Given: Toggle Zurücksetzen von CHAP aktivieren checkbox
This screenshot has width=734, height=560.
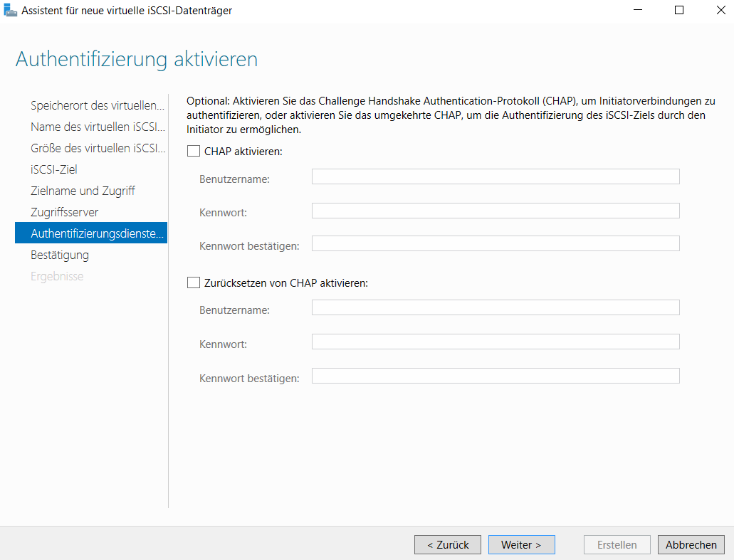Looking at the screenshot, I should click(194, 282).
